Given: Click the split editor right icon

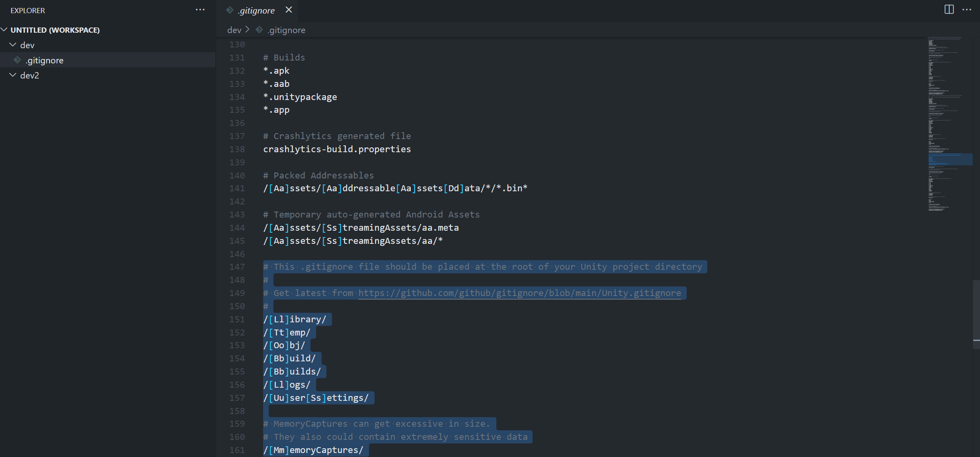Looking at the screenshot, I should (x=949, y=10).
